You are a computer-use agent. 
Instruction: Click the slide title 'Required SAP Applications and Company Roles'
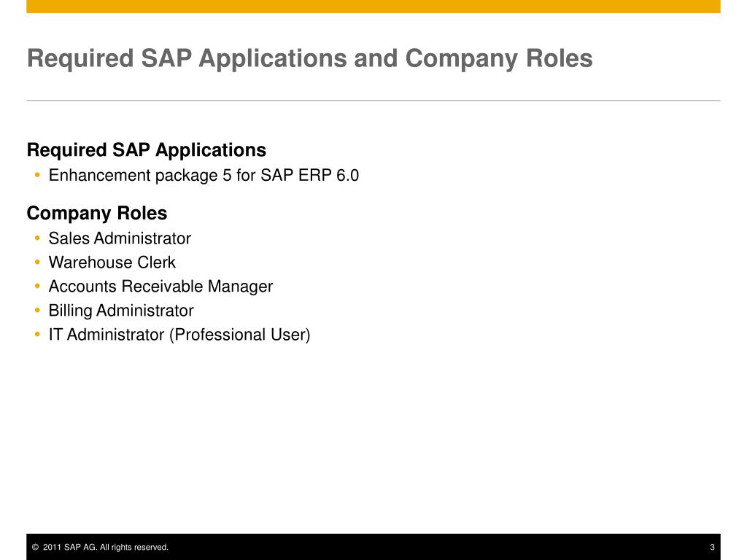[x=309, y=59]
